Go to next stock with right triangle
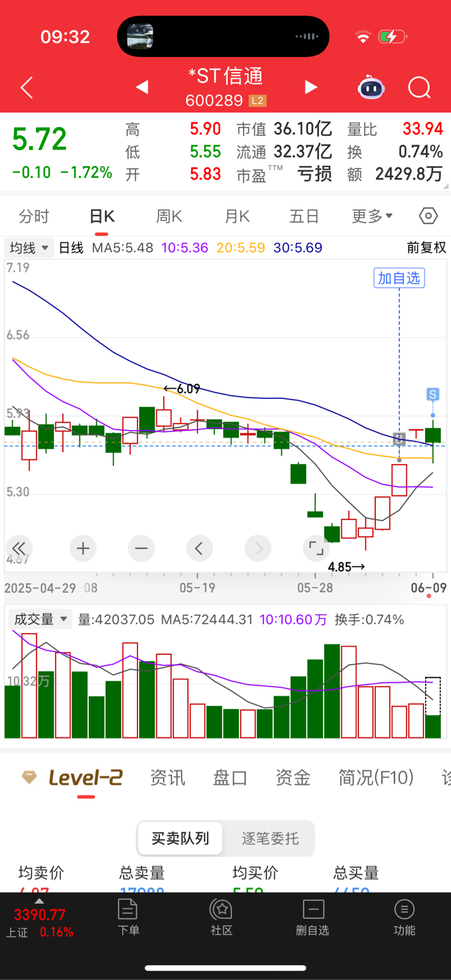 [x=311, y=87]
